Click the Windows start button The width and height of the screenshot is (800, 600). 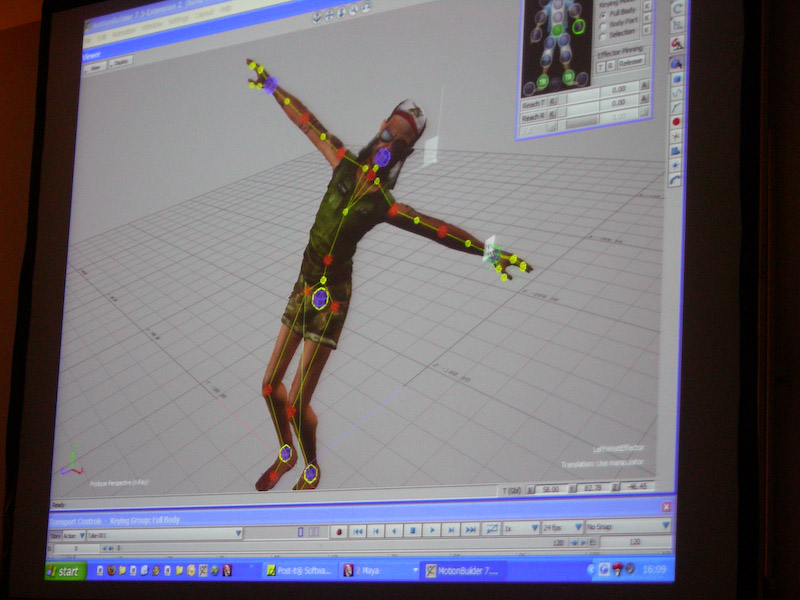click(x=65, y=571)
